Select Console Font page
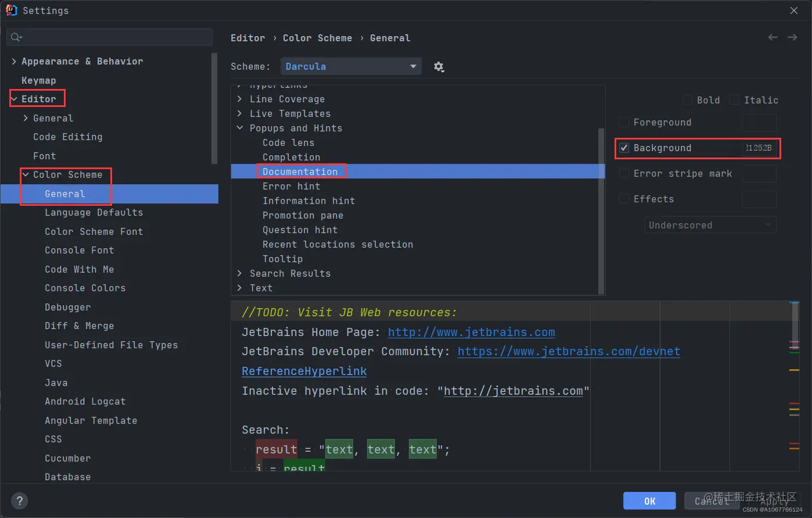Screen dimensions: 812x518 click(x=80, y=250)
